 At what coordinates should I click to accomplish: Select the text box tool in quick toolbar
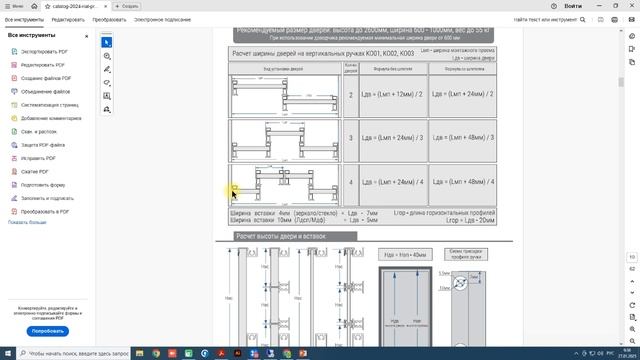pyautogui.click(x=107, y=96)
